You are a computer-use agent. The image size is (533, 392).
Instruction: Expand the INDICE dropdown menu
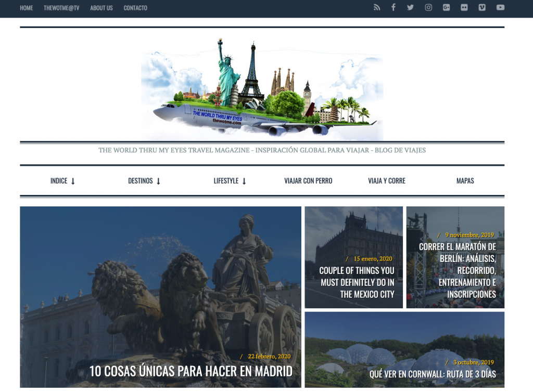pyautogui.click(x=62, y=181)
